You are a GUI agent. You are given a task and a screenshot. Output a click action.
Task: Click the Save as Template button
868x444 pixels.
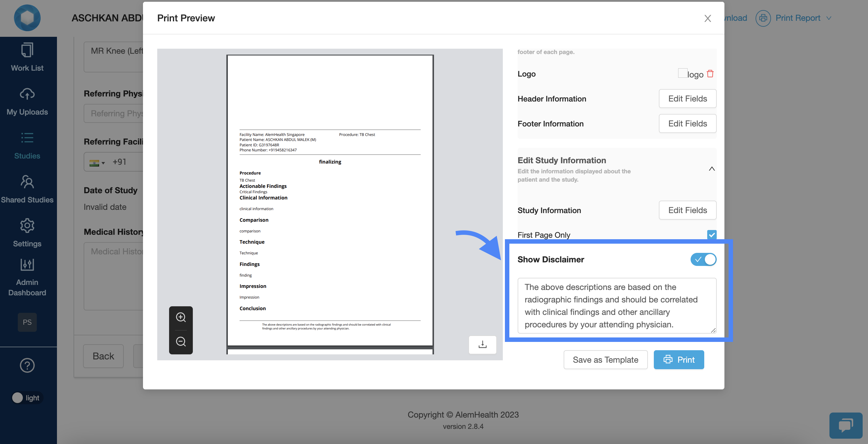coord(605,359)
